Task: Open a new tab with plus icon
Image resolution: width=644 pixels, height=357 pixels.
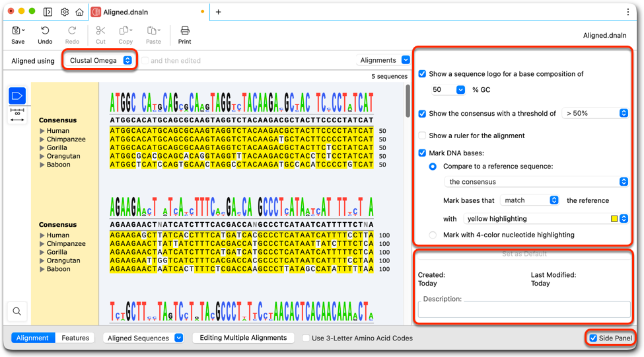Action: (218, 12)
